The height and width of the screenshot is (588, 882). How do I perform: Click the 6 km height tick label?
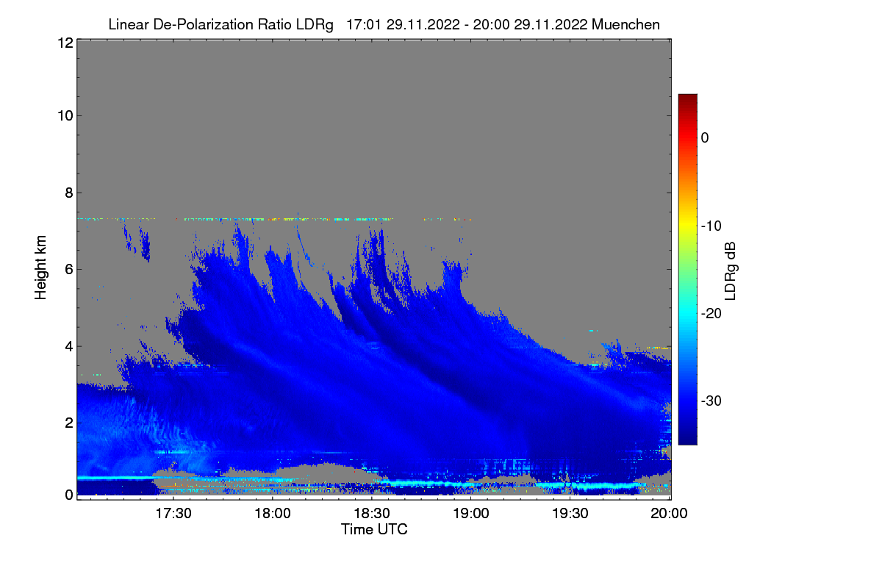[68, 269]
